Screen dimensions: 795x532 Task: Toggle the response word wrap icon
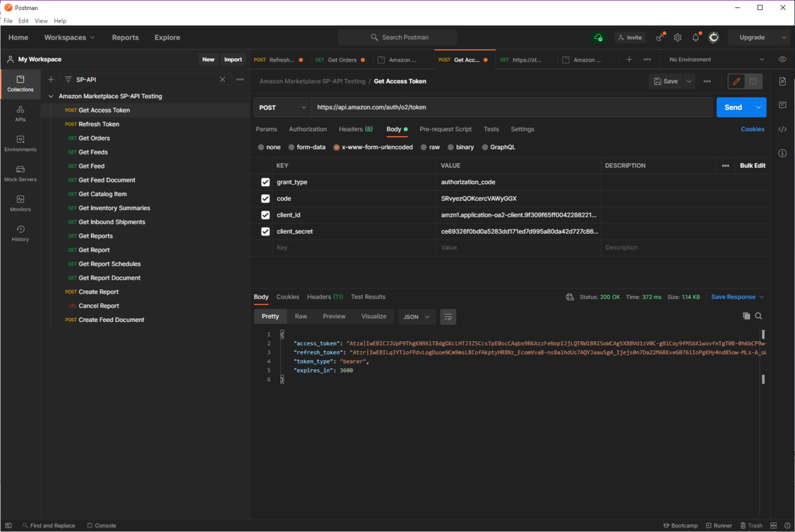click(448, 317)
